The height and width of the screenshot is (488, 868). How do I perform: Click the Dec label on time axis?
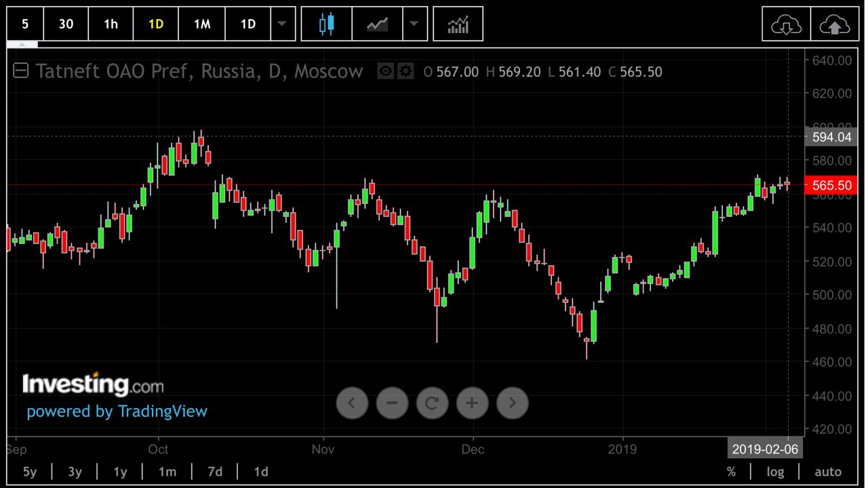pos(473,449)
